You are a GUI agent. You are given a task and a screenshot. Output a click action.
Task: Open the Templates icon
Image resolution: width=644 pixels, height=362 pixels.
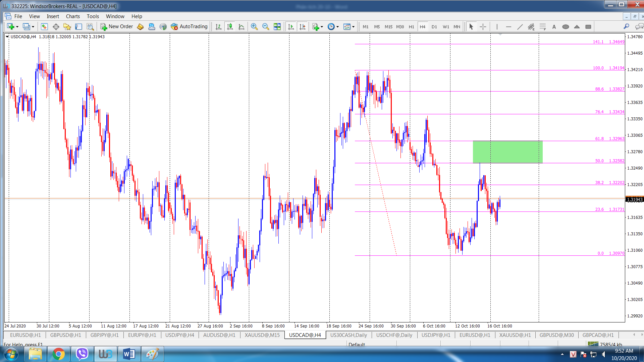347,26
